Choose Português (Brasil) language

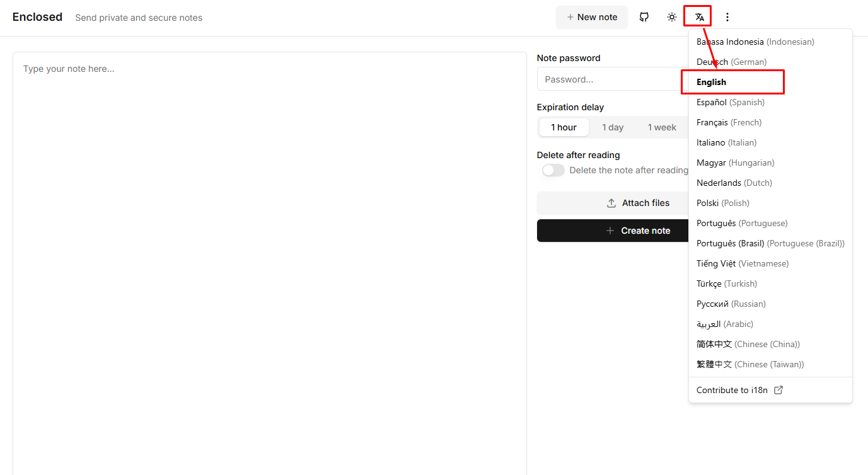tap(770, 243)
